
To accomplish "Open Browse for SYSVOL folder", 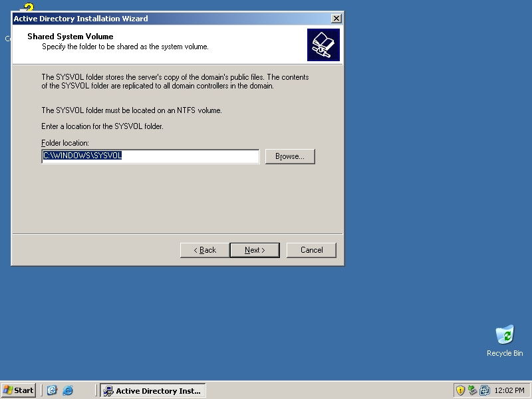I will [x=290, y=156].
